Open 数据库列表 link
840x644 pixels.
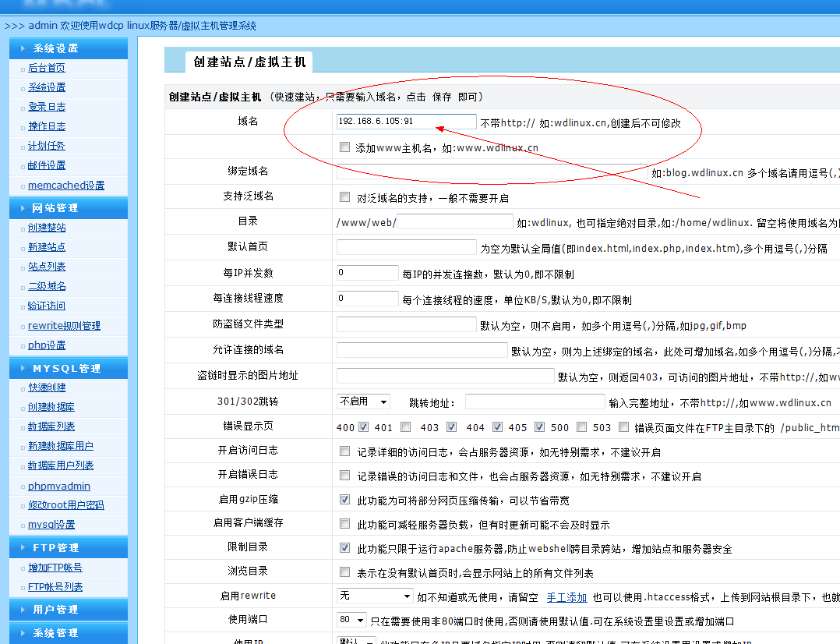coord(51,426)
